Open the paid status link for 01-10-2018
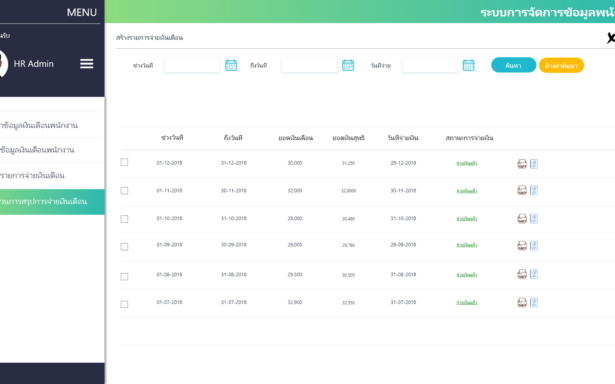The height and width of the screenshot is (384, 615). (467, 219)
